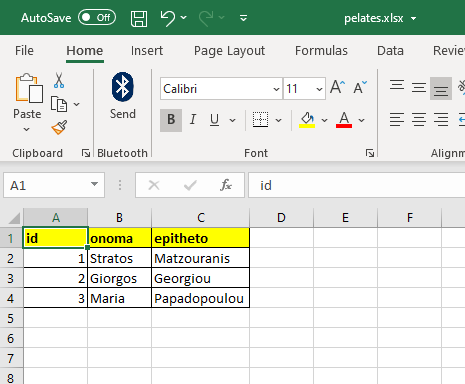Image resolution: width=465 pixels, height=384 pixels.
Task: Click the Center text icon
Action: pos(419,119)
